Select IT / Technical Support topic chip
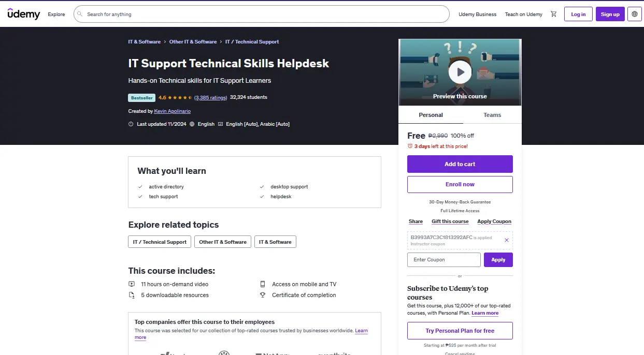Image resolution: width=644 pixels, height=355 pixels. (x=160, y=242)
